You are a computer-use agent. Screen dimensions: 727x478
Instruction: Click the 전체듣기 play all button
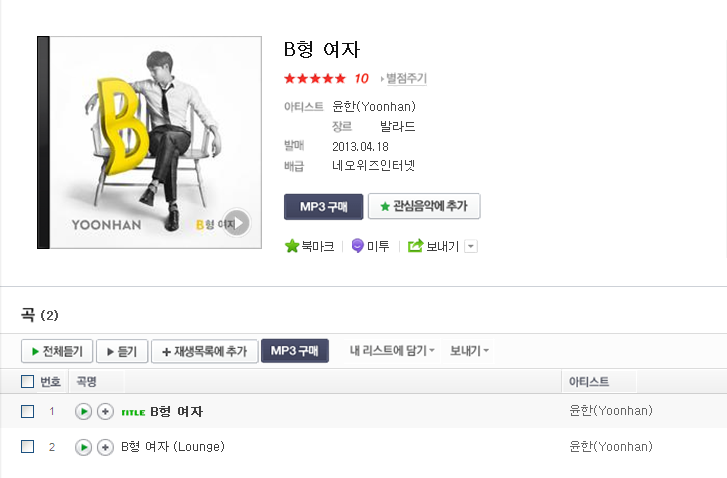click(57, 351)
